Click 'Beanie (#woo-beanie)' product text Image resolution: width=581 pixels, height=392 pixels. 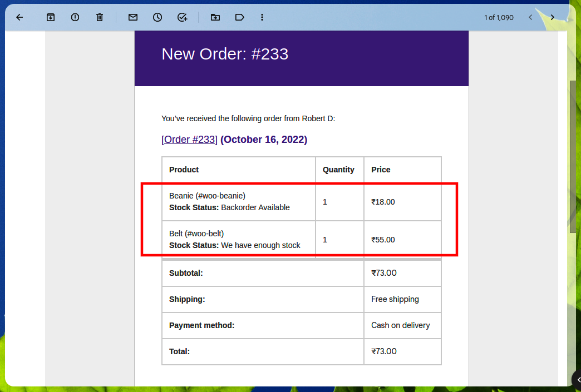tap(207, 196)
